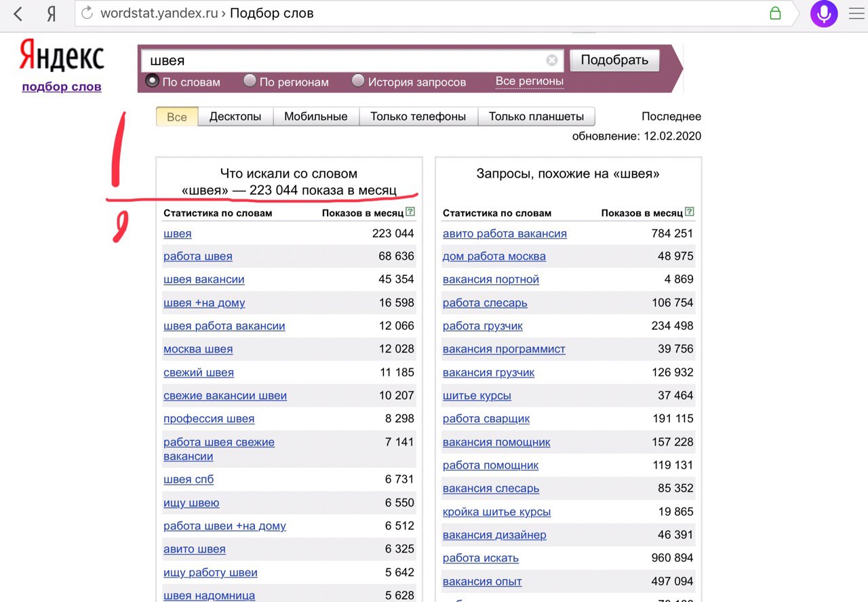
Task: Open the швея работа вакансии link
Action: coord(224,326)
